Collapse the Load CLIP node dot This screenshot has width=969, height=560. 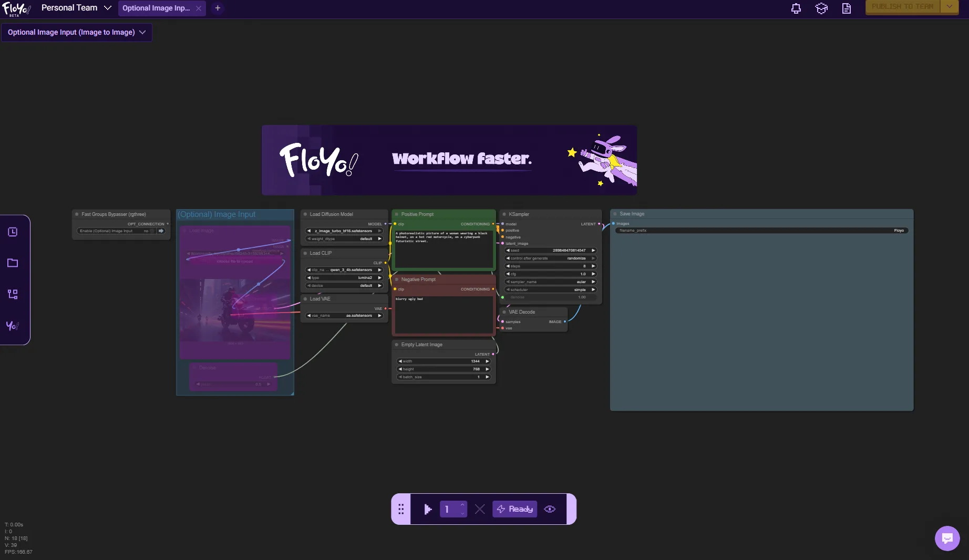pyautogui.click(x=305, y=253)
